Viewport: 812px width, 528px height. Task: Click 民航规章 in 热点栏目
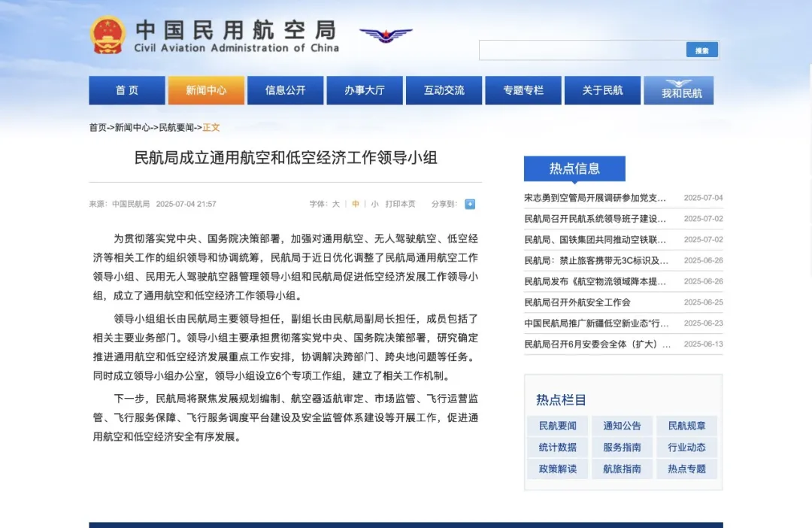[x=686, y=426]
